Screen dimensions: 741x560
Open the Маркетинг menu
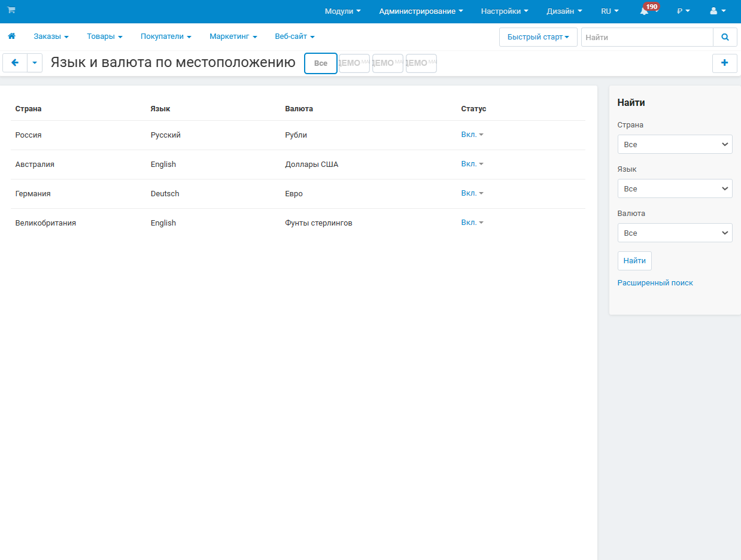(x=233, y=36)
